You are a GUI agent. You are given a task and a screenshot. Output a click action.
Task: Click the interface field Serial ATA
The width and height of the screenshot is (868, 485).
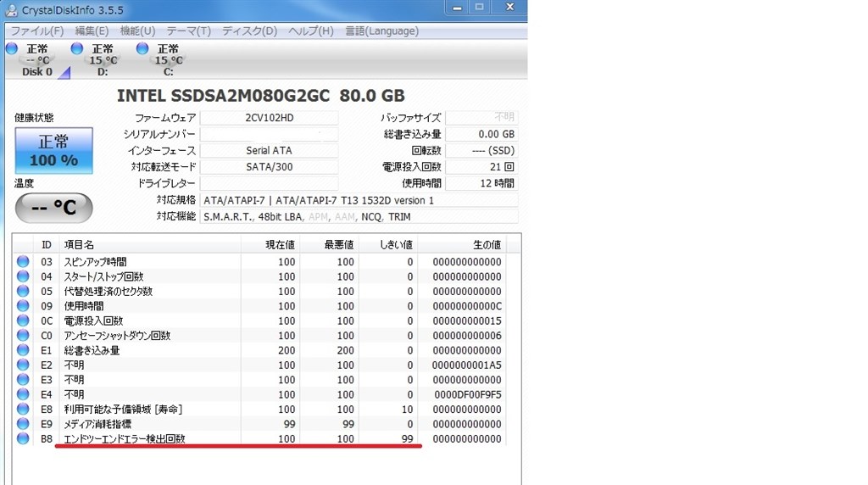269,151
